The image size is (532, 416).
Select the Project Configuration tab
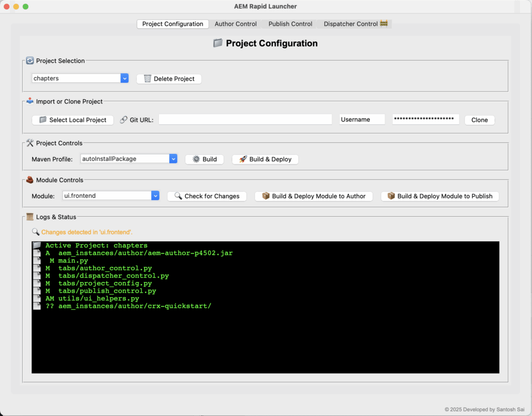(x=172, y=24)
